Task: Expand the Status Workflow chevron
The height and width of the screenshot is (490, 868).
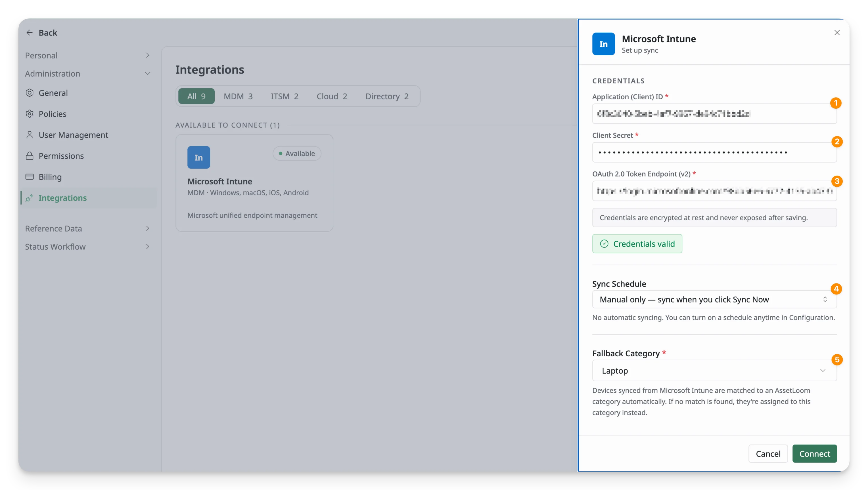Action: [x=148, y=247]
